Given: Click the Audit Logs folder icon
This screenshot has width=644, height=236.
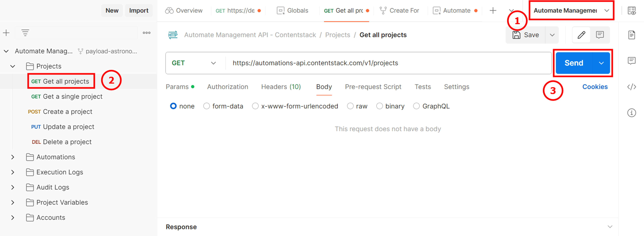Looking at the screenshot, I should 30,187.
